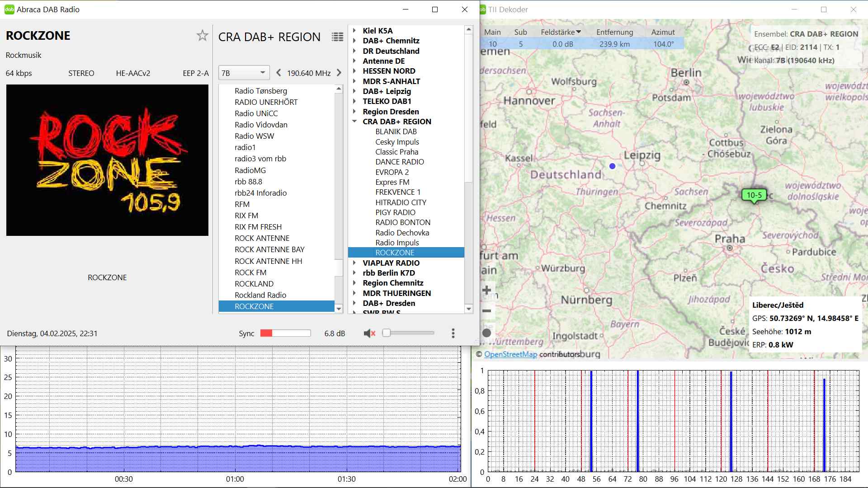868x488 pixels.
Task: Go to previous channel frequency arrow
Action: click(278, 73)
